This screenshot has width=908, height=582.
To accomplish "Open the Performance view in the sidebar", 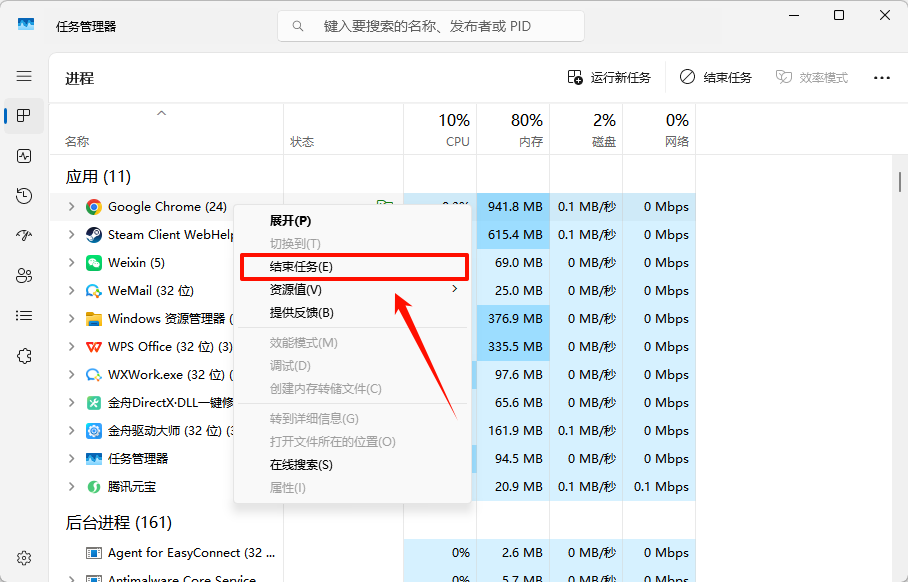I will pos(22,155).
